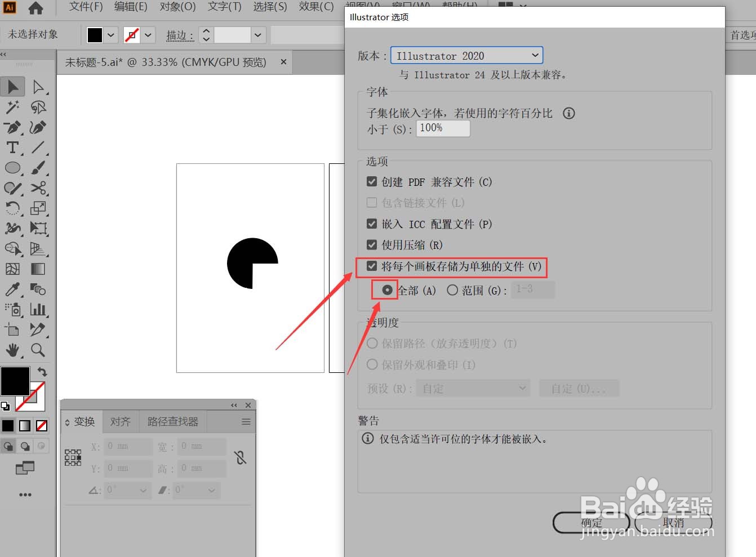Click the black fill swatch in toolbox
756x557 pixels.
(x=15, y=381)
